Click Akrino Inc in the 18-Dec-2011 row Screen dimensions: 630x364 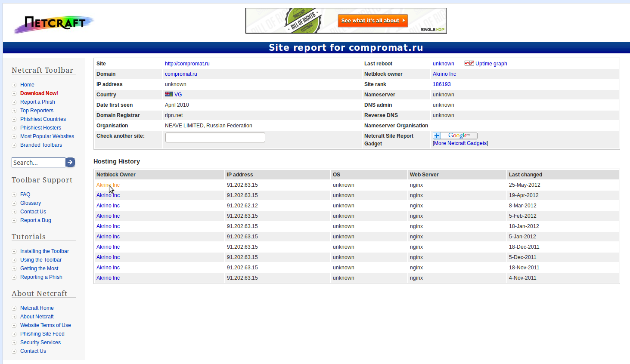[x=108, y=247]
